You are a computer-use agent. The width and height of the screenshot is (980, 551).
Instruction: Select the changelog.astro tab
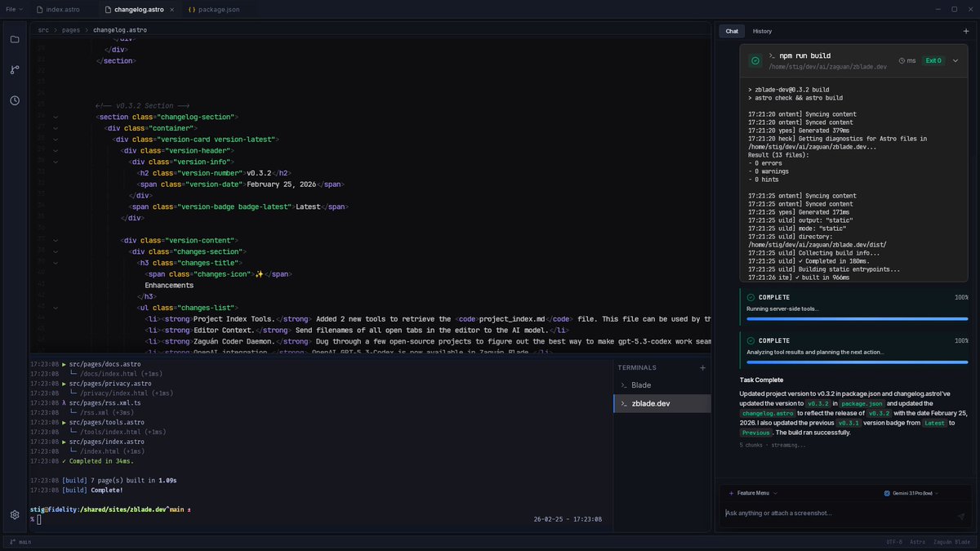(x=139, y=9)
